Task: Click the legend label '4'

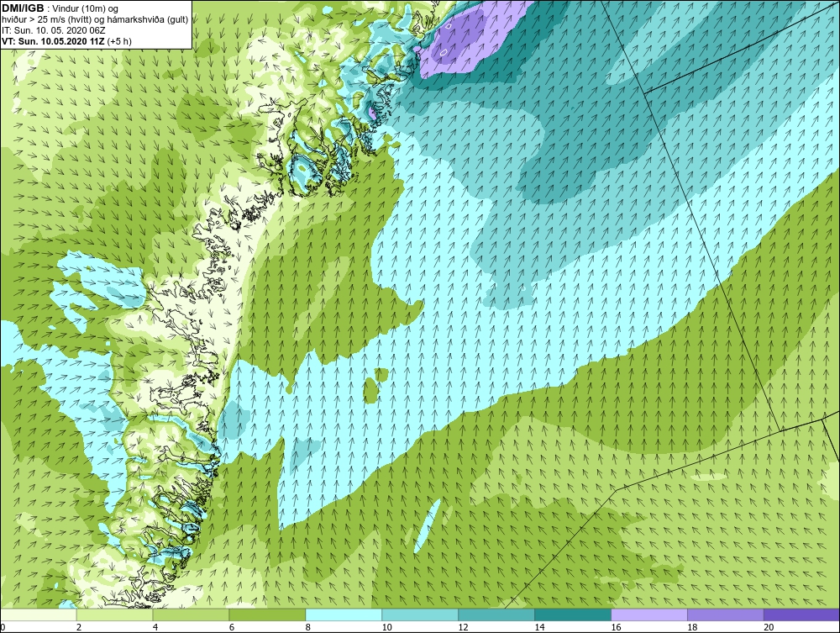Action: coord(155,627)
